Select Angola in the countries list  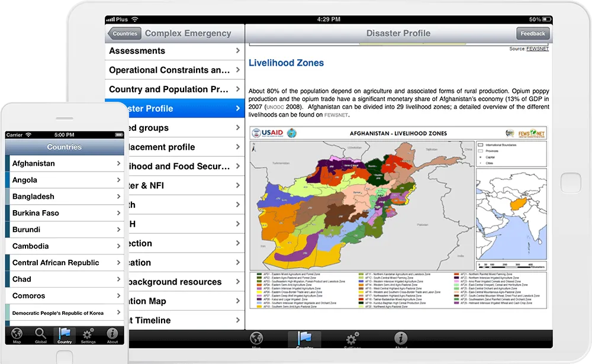click(x=65, y=180)
